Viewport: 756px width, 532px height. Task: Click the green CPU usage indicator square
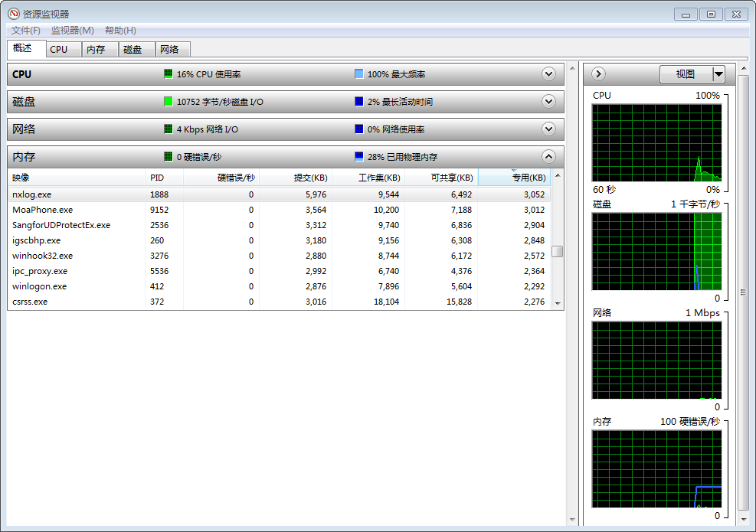(169, 74)
